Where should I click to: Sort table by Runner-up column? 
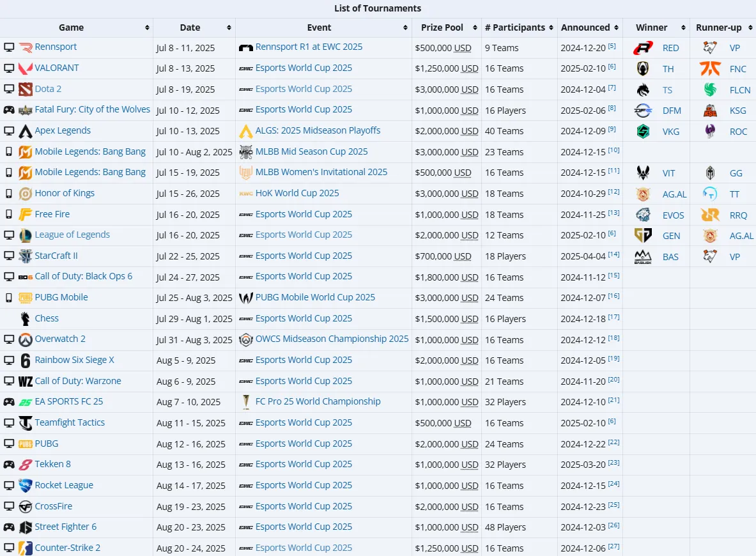(x=750, y=28)
